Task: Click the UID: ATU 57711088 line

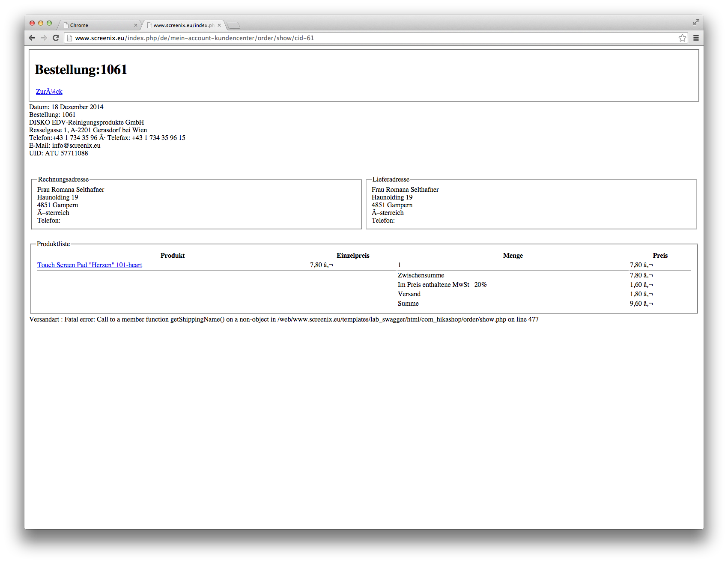Action: (x=59, y=153)
